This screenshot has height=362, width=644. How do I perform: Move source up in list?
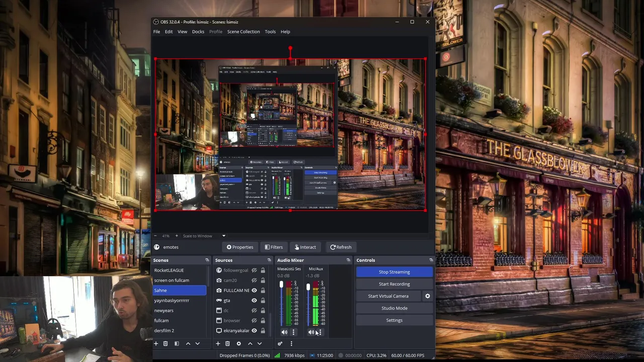tap(250, 343)
